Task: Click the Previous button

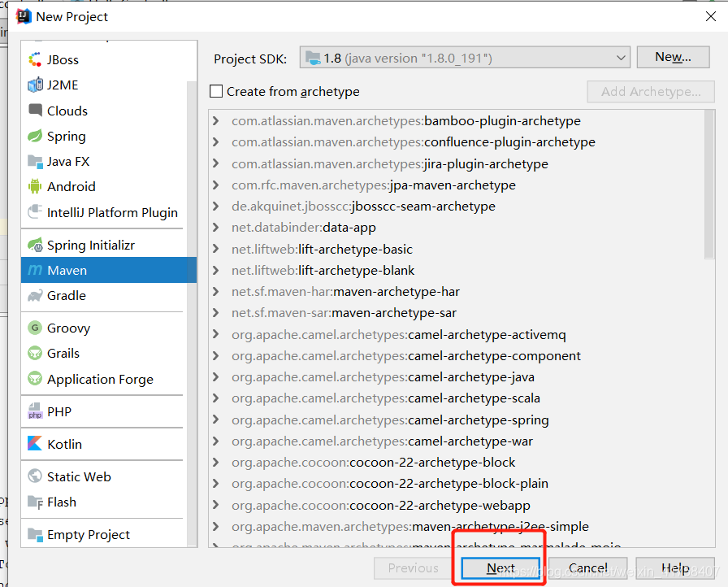Action: pos(414,568)
